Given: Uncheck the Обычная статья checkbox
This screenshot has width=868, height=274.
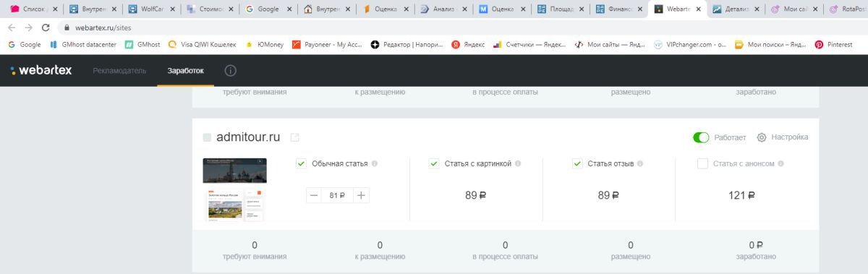Looking at the screenshot, I should [x=302, y=163].
